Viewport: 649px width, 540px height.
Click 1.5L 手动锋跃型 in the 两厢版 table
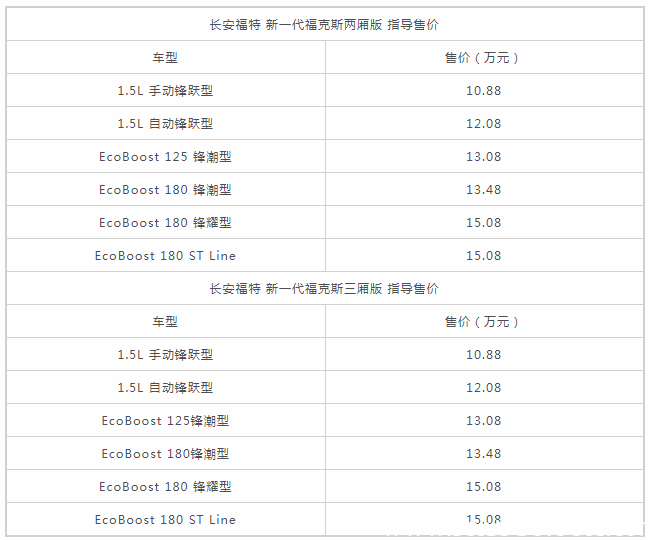[165, 90]
